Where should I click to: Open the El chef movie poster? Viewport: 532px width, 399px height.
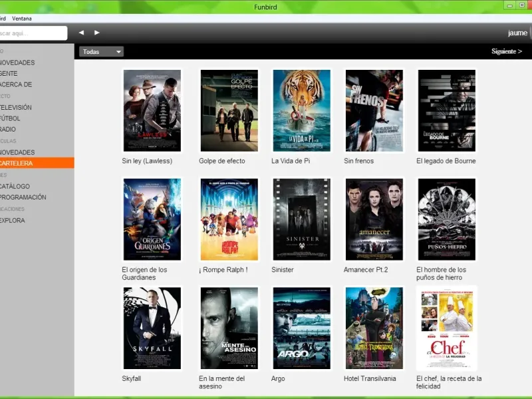click(446, 328)
